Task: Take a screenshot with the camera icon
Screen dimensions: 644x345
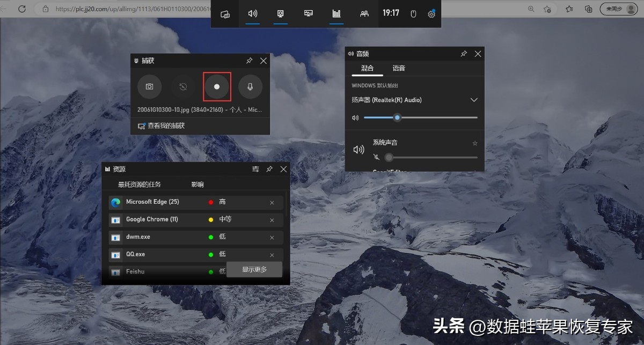Action: [149, 87]
